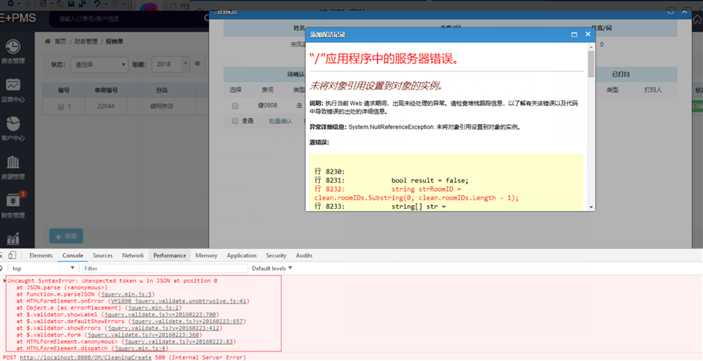Click the chart monitor icon in the sidebar
Viewport: 703px width, 361px height.
click(x=13, y=85)
